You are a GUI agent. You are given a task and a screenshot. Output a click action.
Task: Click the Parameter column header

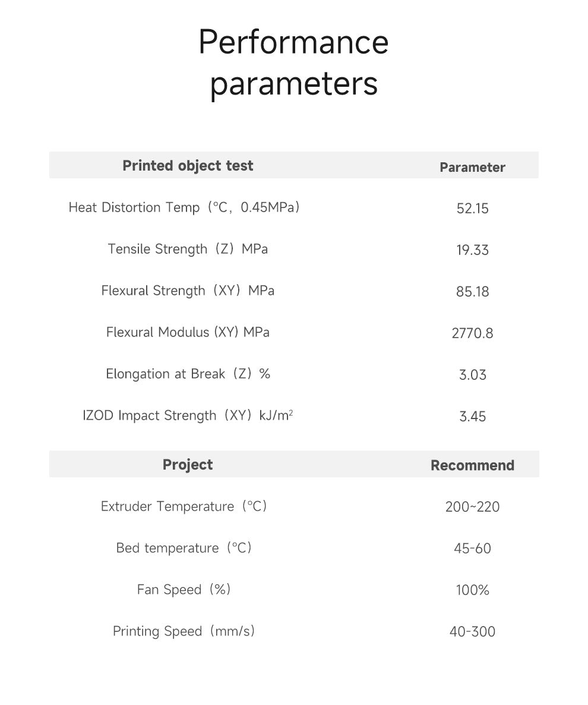[x=472, y=168]
